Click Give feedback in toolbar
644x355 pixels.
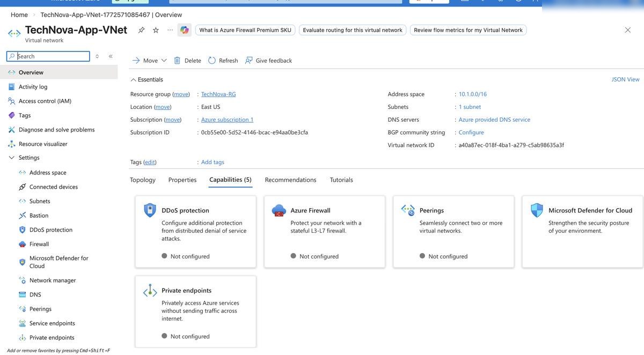(x=268, y=61)
